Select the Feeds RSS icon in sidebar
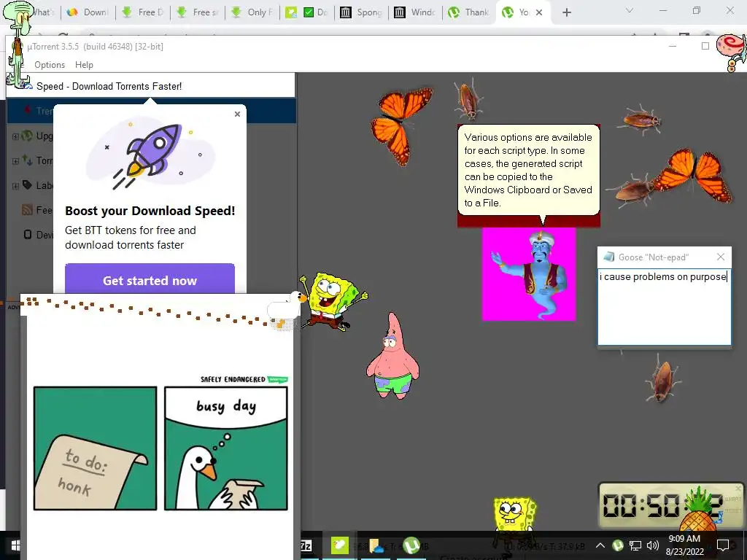Viewport: 747px width, 560px height. 27,209
